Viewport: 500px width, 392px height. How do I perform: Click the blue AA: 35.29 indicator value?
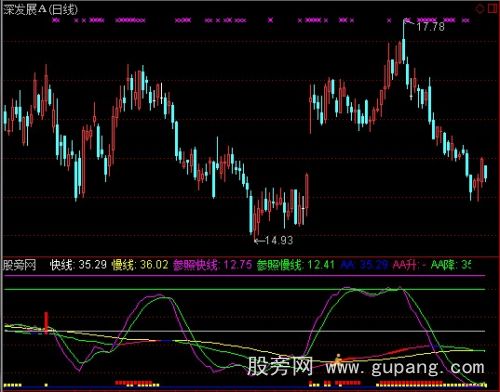click(x=364, y=265)
